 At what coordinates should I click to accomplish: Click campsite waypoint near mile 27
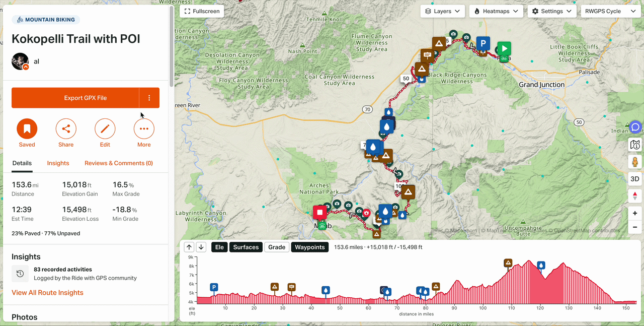(274, 287)
